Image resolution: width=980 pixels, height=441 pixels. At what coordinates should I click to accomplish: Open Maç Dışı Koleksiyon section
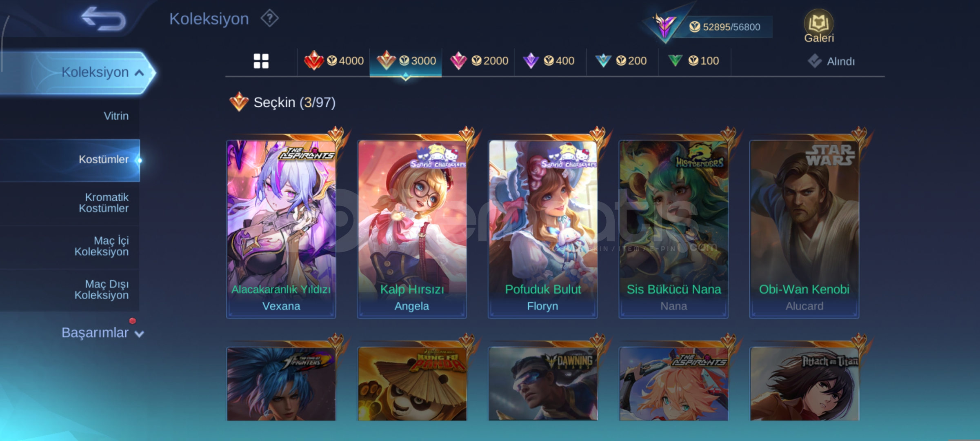coord(102,290)
